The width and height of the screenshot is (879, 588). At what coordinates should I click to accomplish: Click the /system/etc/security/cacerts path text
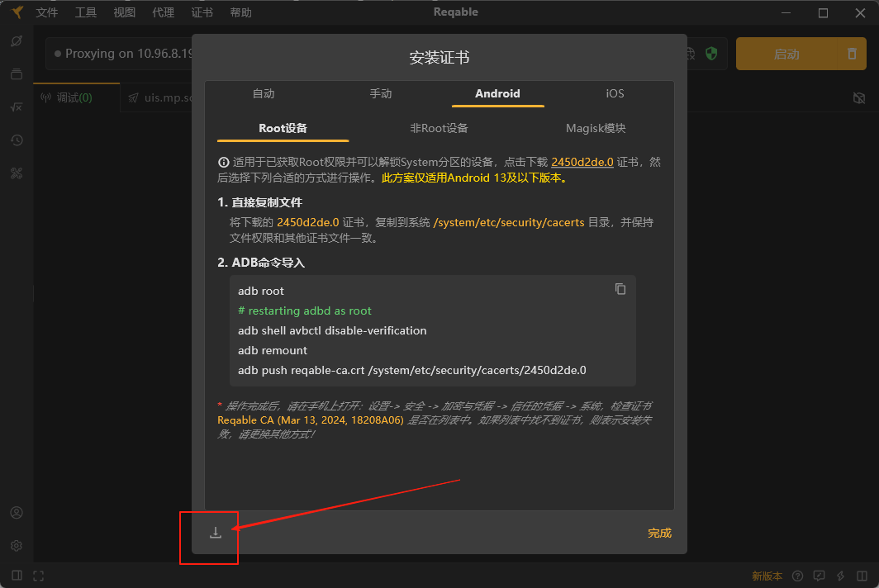[x=509, y=222]
